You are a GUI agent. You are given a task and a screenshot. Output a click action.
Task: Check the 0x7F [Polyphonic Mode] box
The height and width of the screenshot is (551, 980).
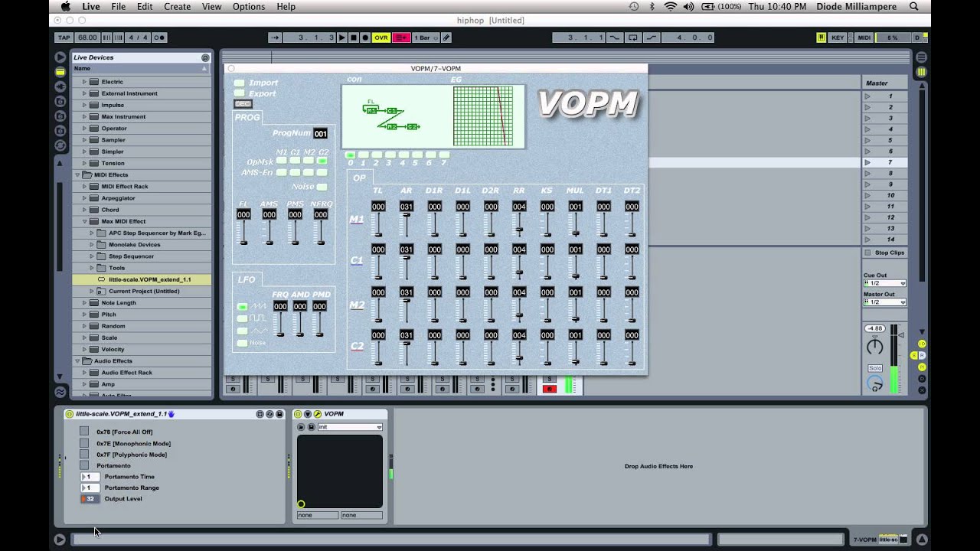[x=84, y=455]
